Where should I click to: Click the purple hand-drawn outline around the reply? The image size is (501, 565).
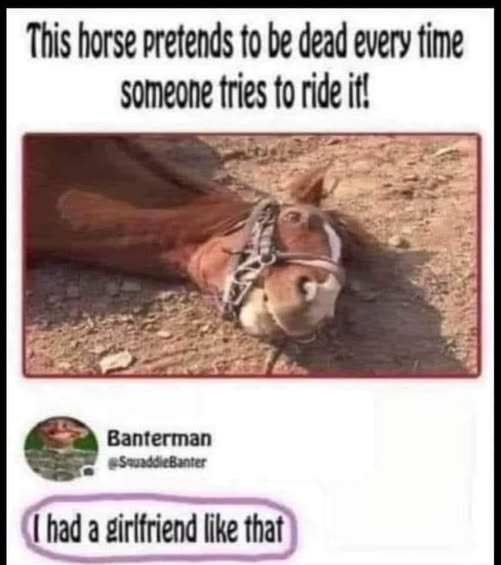point(159,501)
